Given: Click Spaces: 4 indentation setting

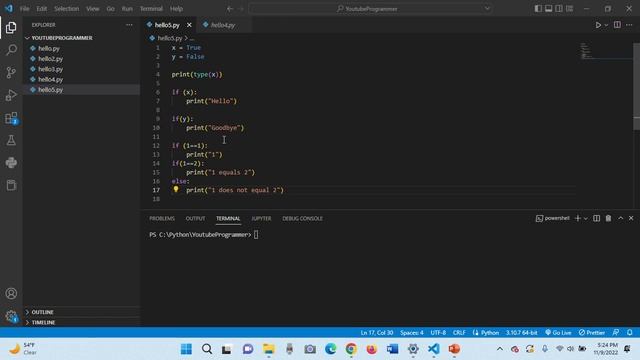Looking at the screenshot, I should [411, 333].
